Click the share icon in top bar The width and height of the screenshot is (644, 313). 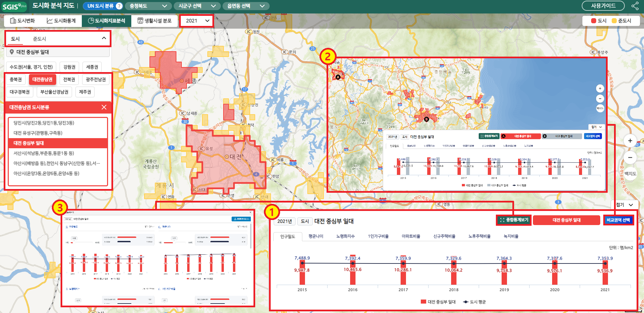(635, 6)
